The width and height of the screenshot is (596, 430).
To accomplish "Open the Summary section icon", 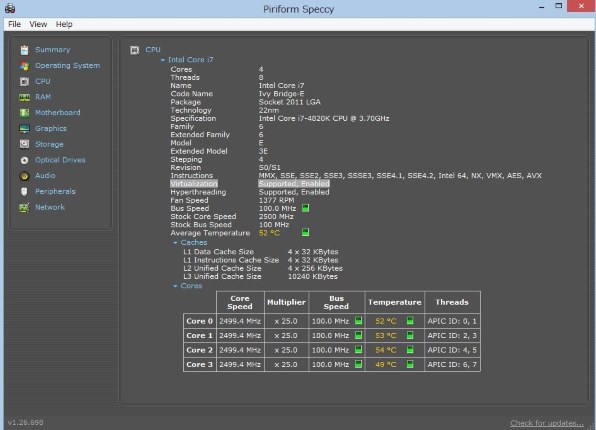I will click(x=24, y=50).
